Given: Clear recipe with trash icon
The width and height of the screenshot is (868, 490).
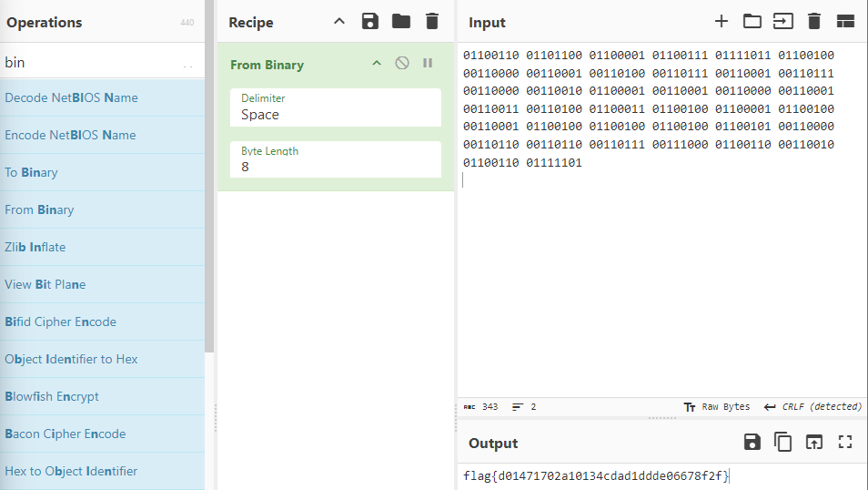Looking at the screenshot, I should pos(432,22).
